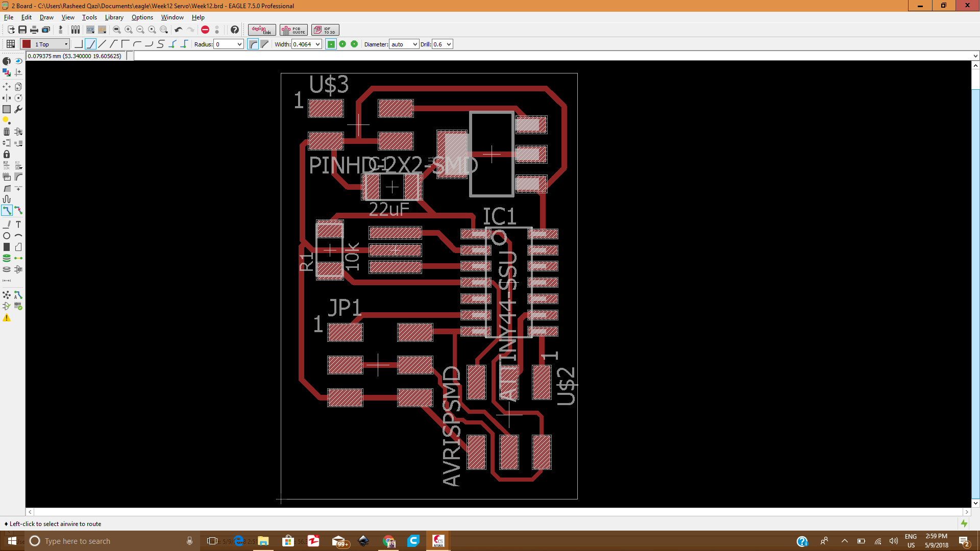Expand the Drill size dropdown
Viewport: 980px width, 551px height.
click(x=449, y=44)
